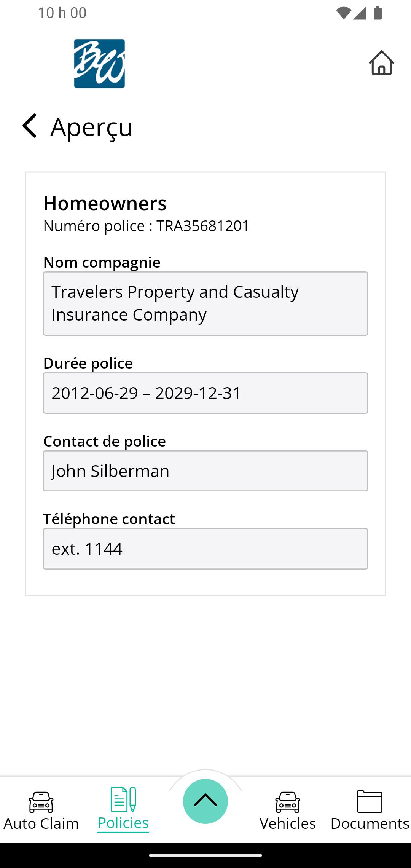Open the Auto Claim car icon
The image size is (411, 868).
(41, 802)
